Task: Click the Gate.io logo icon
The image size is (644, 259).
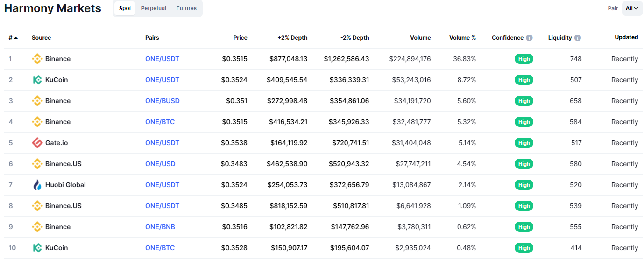Action: pos(37,143)
